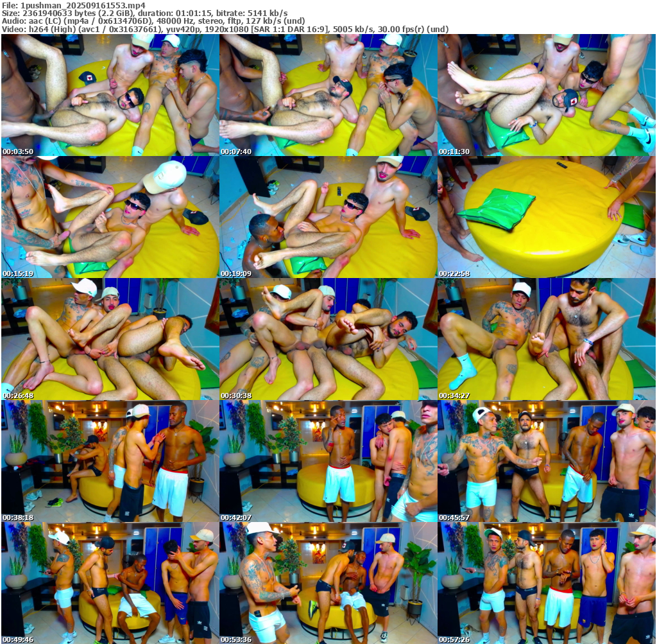The image size is (657, 644).
Task: Open the frame stamped 00:15:19
Action: (x=110, y=217)
